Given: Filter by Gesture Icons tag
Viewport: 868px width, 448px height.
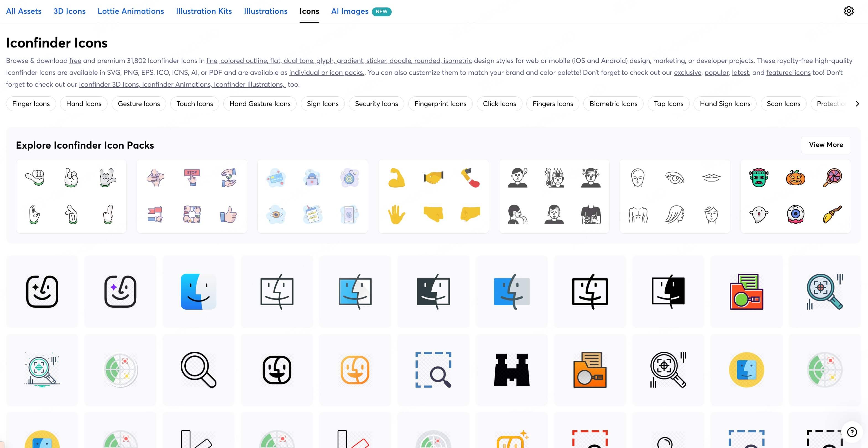Looking at the screenshot, I should click(139, 104).
